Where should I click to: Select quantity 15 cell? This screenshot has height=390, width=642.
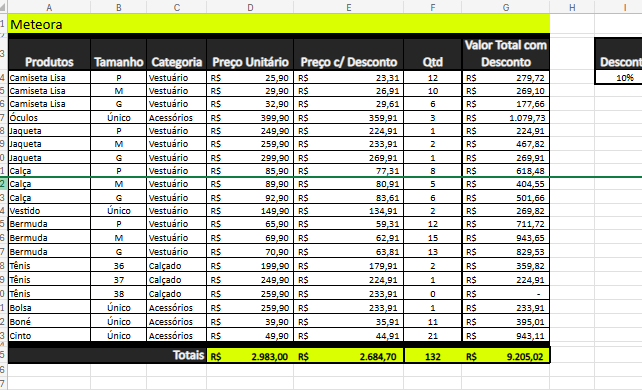(x=433, y=238)
